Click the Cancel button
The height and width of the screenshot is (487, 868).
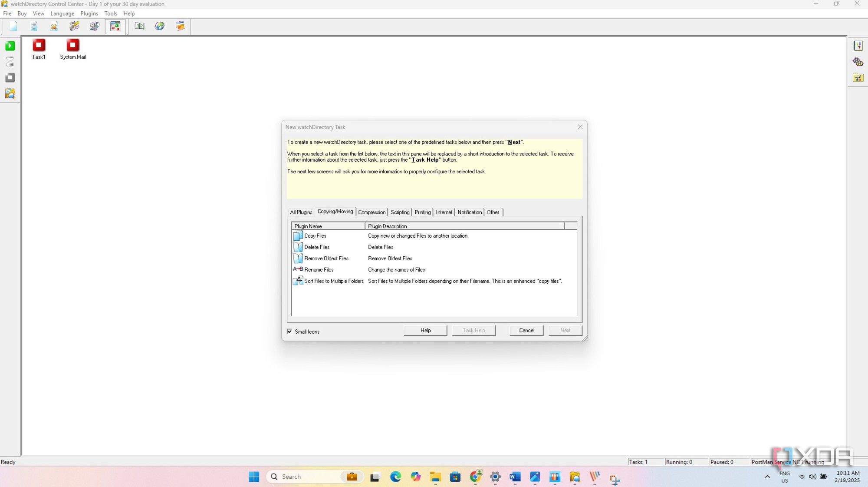pos(526,331)
